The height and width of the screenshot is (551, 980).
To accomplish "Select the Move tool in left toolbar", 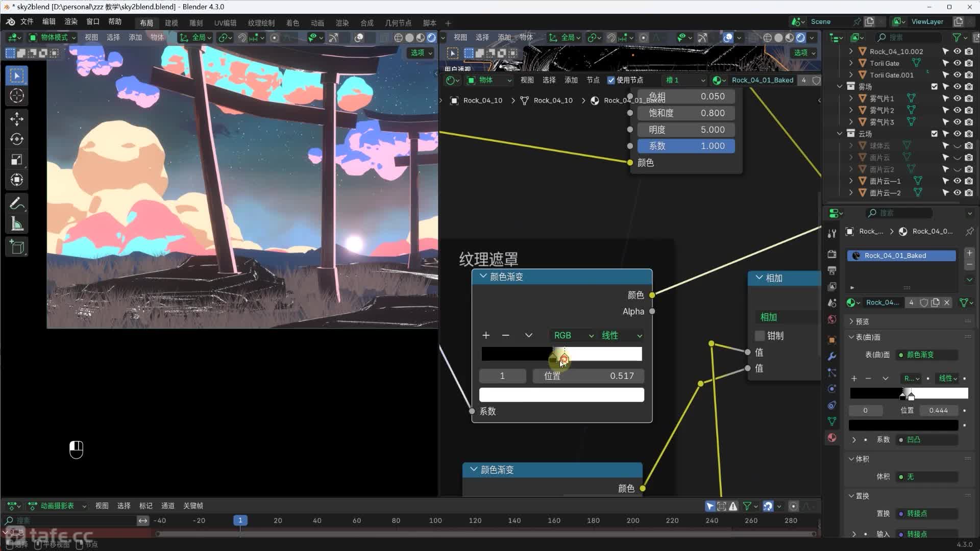I will [17, 119].
